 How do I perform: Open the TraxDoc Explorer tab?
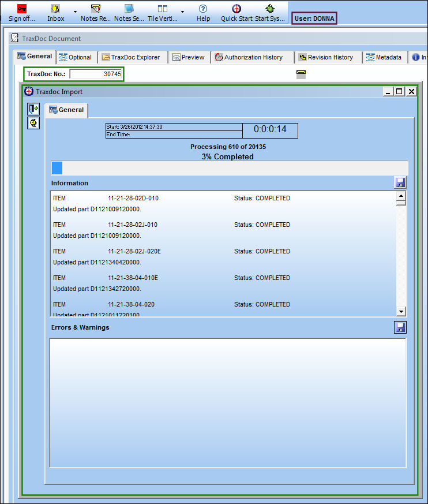[131, 58]
